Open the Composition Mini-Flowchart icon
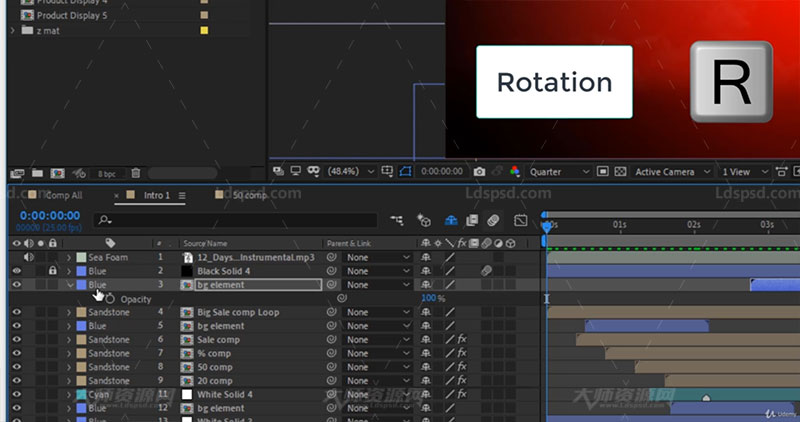The image size is (800, 422). [x=397, y=220]
